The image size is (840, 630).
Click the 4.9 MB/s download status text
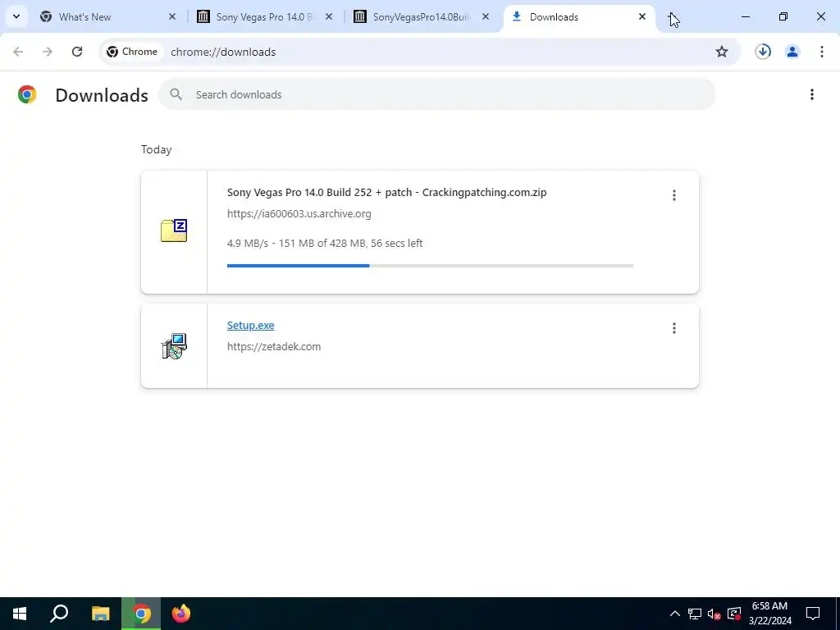click(x=325, y=243)
